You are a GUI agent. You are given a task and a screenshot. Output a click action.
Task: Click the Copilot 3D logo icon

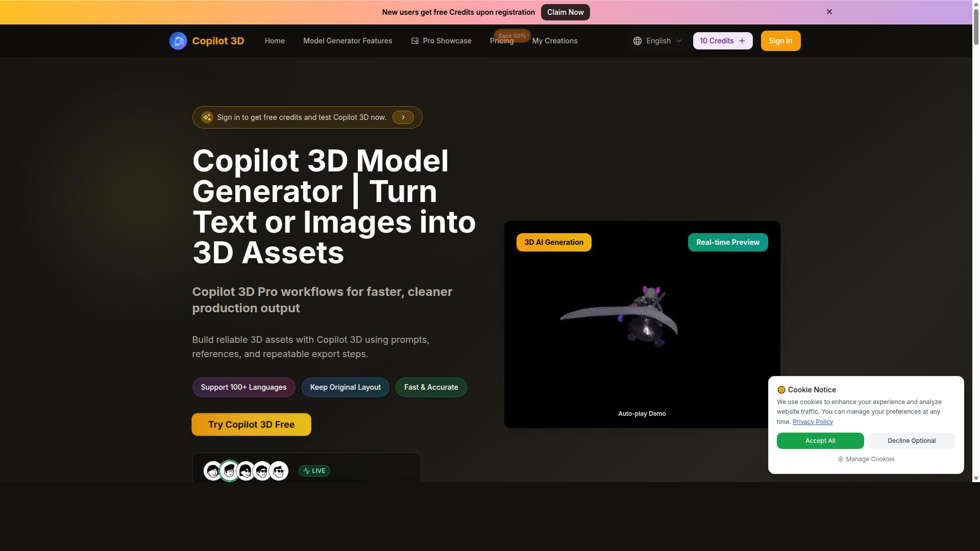(178, 41)
